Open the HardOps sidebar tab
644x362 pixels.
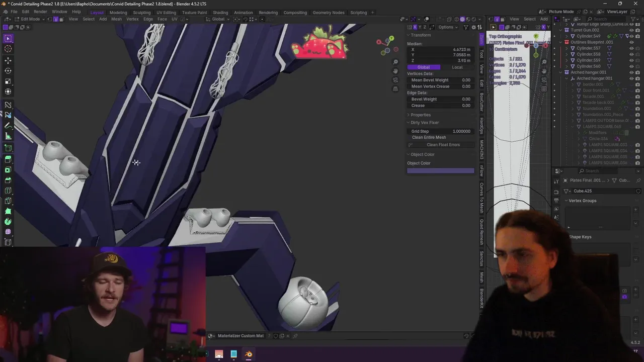pos(481,126)
